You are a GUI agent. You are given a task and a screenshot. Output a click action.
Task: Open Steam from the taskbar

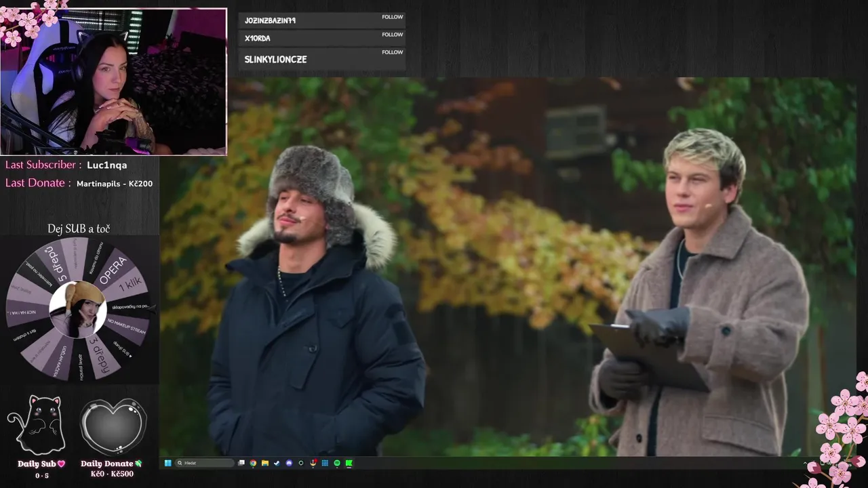coord(277,463)
